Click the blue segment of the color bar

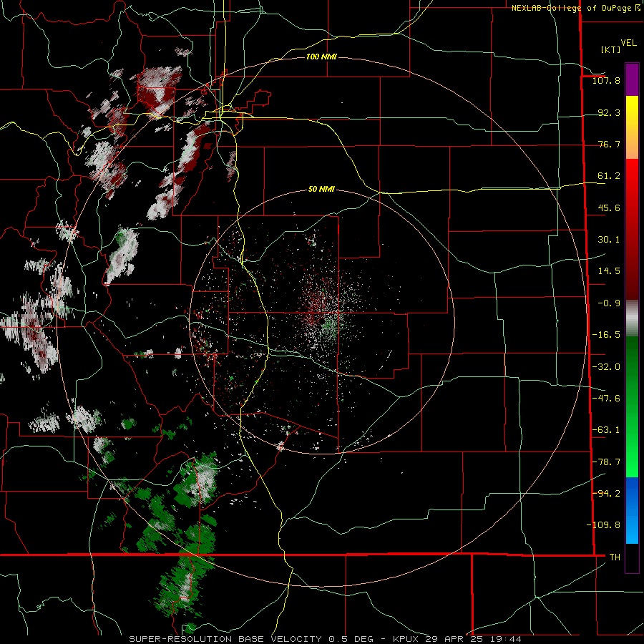tap(632, 510)
